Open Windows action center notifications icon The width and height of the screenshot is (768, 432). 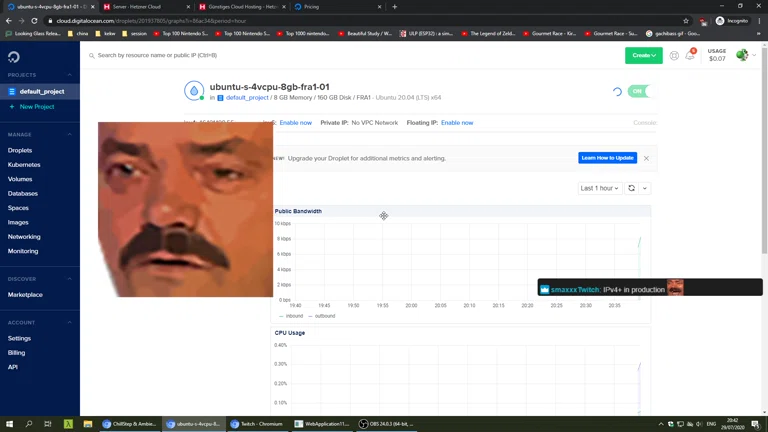pyautogui.click(x=755, y=424)
